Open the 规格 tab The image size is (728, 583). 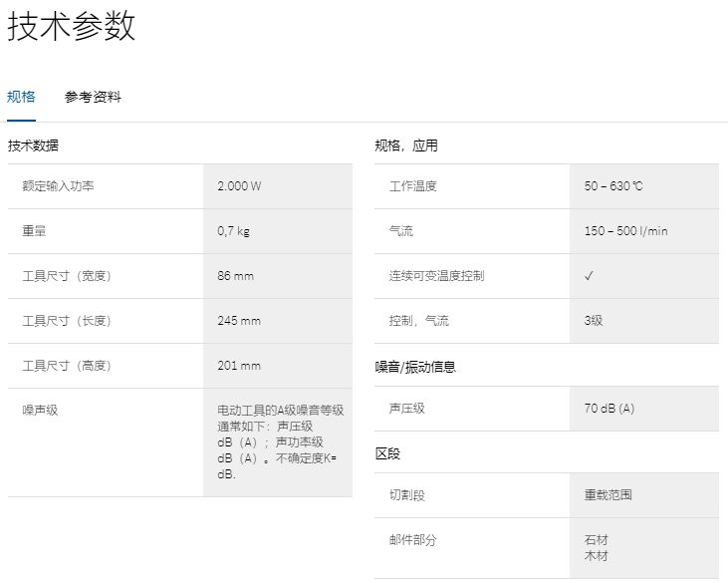(21, 97)
